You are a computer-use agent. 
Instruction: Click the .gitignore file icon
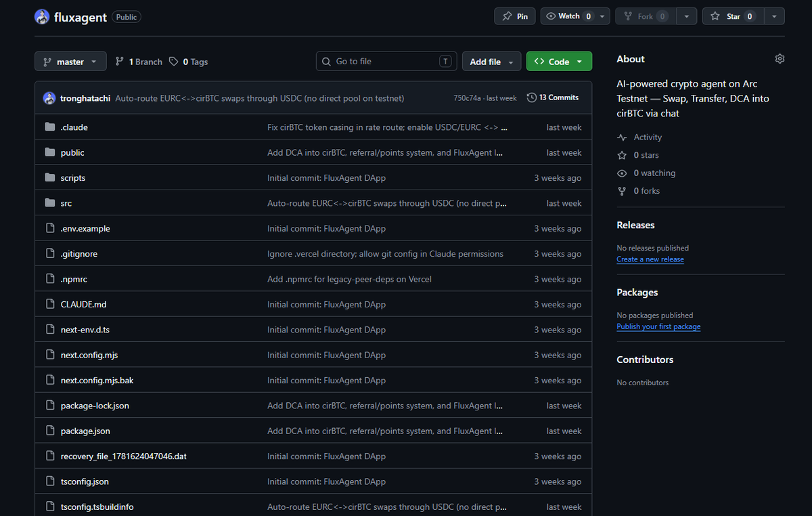click(49, 253)
